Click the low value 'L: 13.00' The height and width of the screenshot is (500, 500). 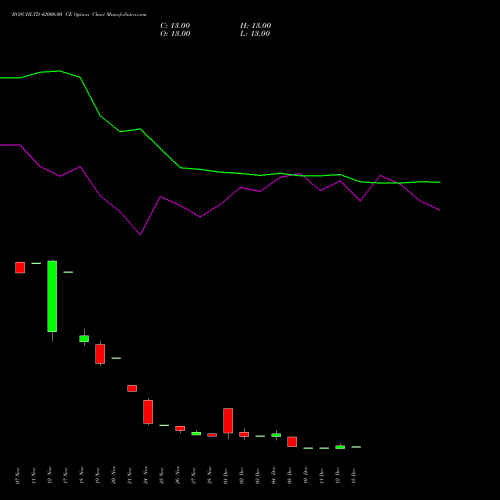point(255,34)
